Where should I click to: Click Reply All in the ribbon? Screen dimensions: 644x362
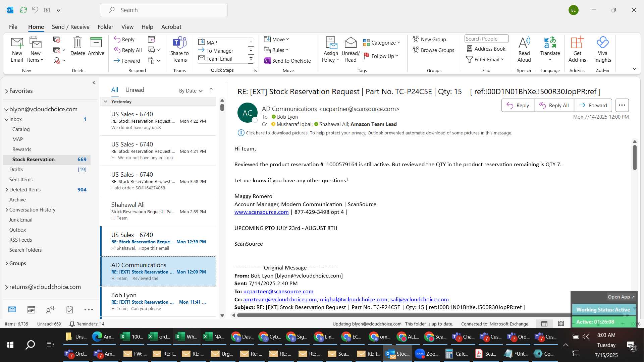[x=128, y=50]
